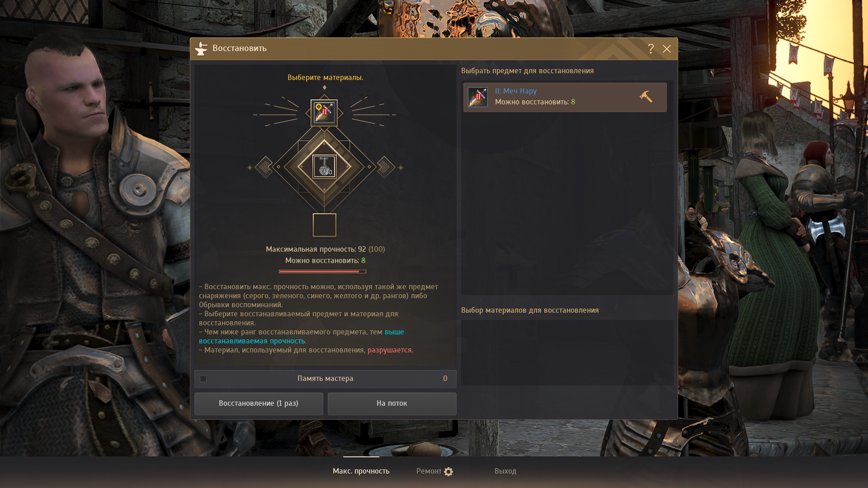The width and height of the screenshot is (868, 488).
Task: Click the Восстановление (1 раз) button
Action: click(x=259, y=404)
